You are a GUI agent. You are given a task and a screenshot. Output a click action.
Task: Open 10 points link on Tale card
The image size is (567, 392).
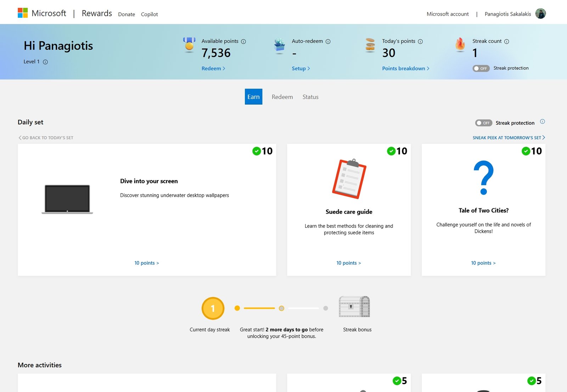483,263
